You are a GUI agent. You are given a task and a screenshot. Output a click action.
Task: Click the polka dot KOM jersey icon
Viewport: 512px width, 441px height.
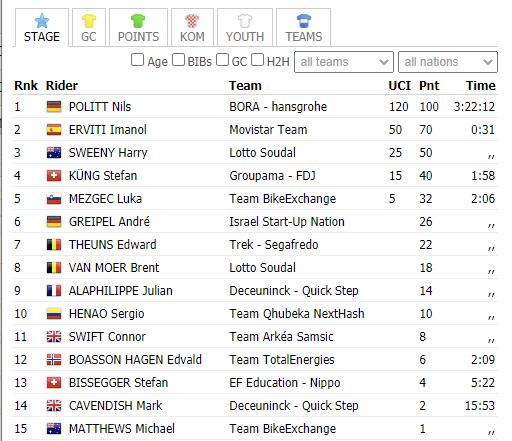click(x=192, y=21)
